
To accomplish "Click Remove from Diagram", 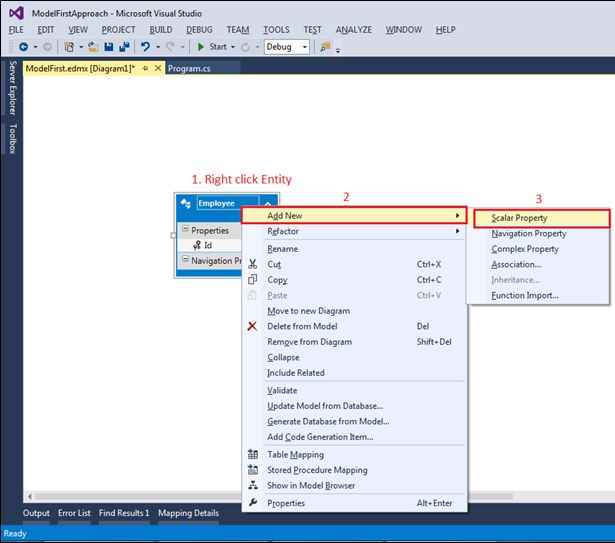I will tap(355, 342).
